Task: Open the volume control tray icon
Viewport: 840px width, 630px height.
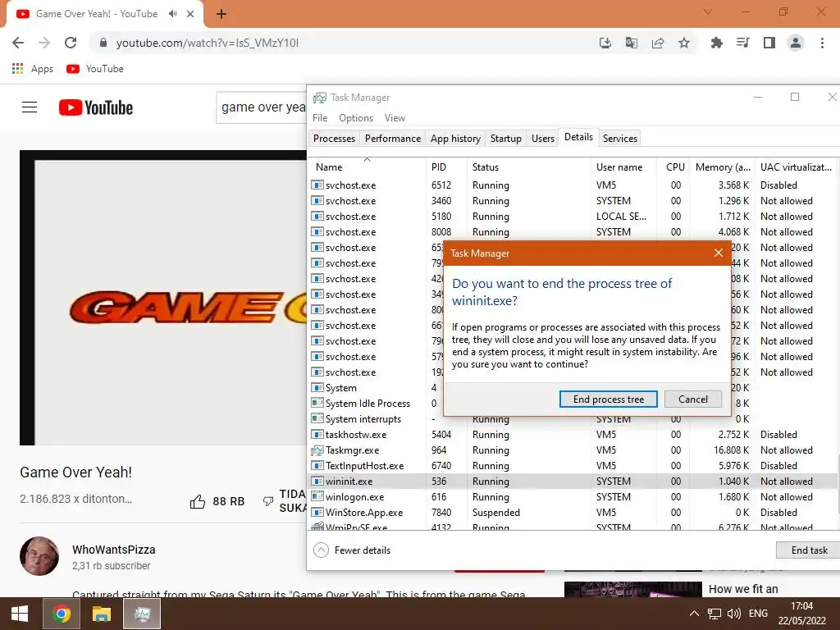Action: pos(734,614)
